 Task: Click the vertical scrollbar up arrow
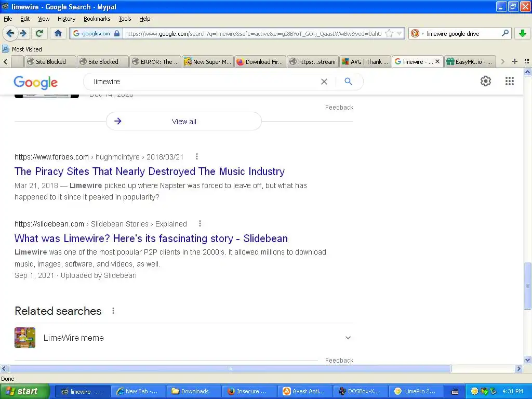527,72
